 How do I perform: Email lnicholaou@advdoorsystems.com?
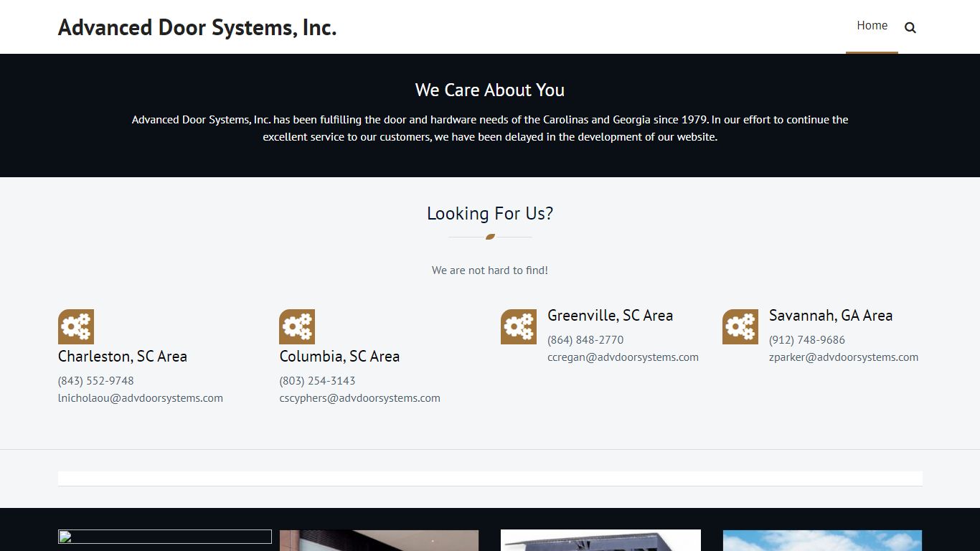tap(141, 398)
